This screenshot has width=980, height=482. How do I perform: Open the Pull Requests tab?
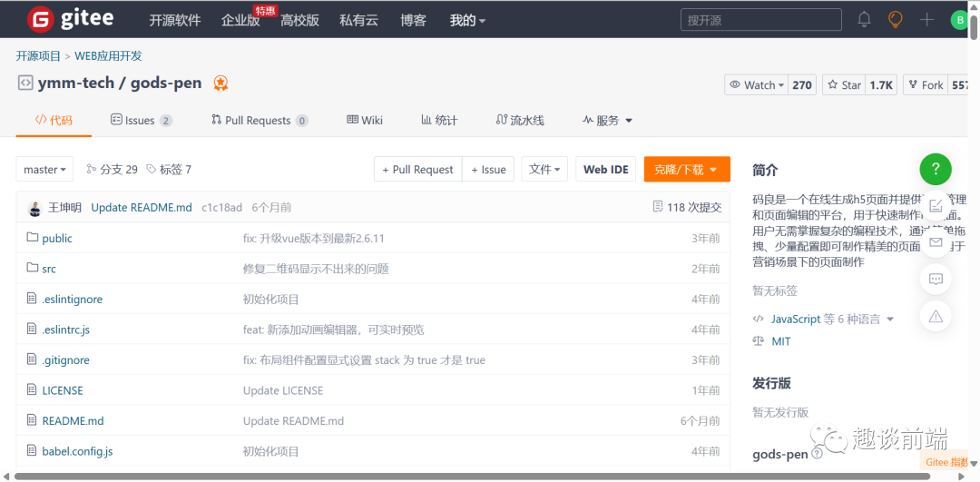[260, 120]
